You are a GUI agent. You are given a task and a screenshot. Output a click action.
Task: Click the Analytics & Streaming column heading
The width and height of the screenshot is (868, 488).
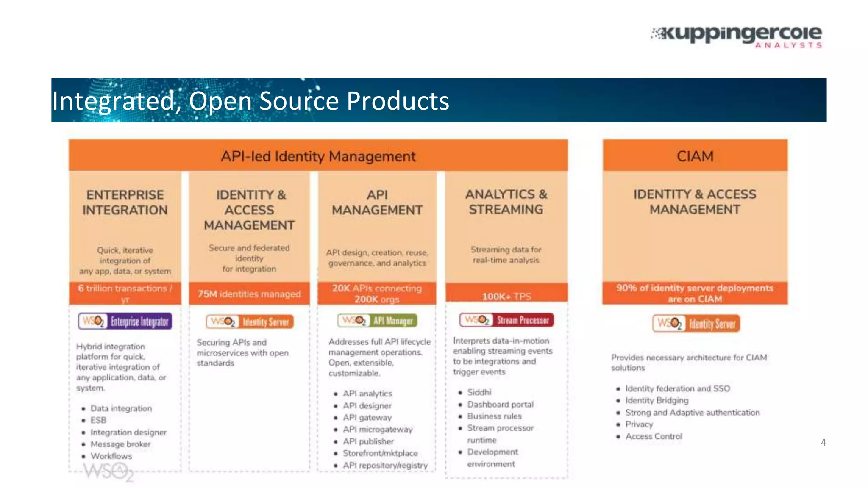click(506, 202)
